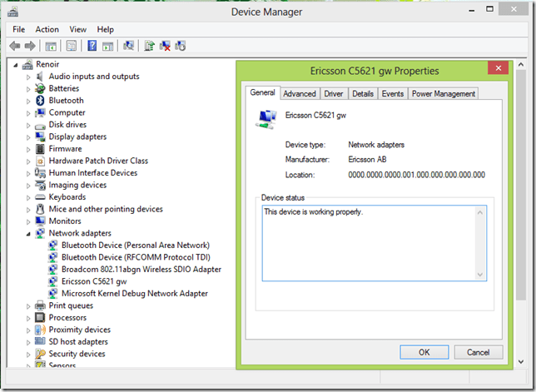The image size is (536, 392).
Task: Select Microsoft Kernel Debug Network Adapter
Action: point(134,294)
